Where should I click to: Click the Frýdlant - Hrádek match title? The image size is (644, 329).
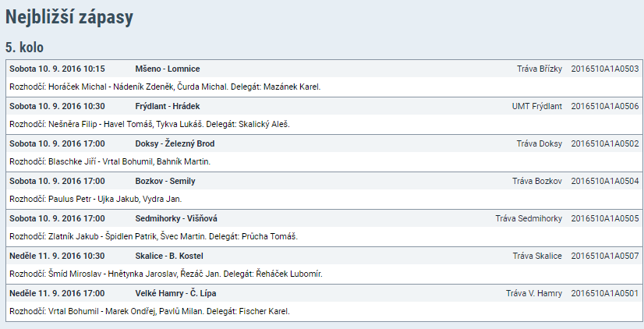tap(167, 106)
